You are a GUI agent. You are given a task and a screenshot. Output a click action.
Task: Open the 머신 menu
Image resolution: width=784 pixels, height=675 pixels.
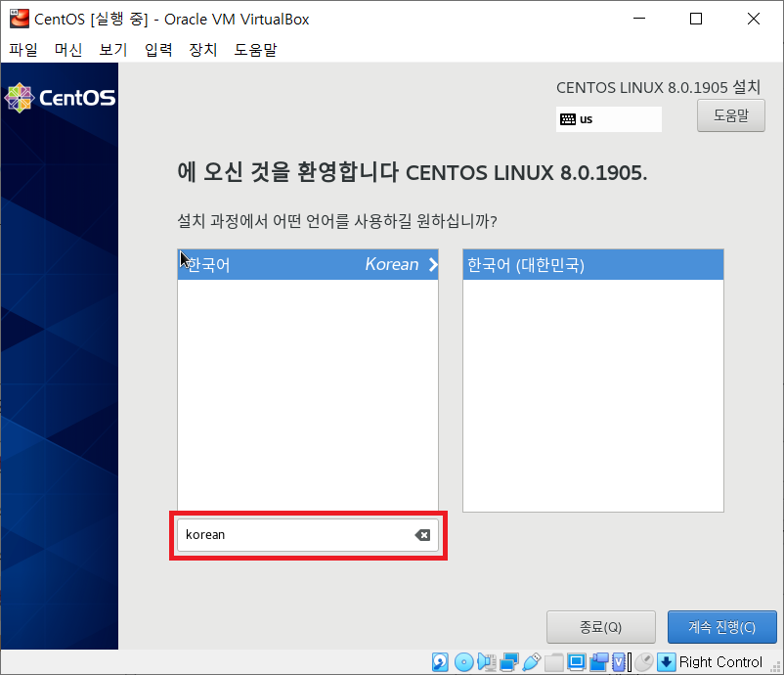[68, 50]
